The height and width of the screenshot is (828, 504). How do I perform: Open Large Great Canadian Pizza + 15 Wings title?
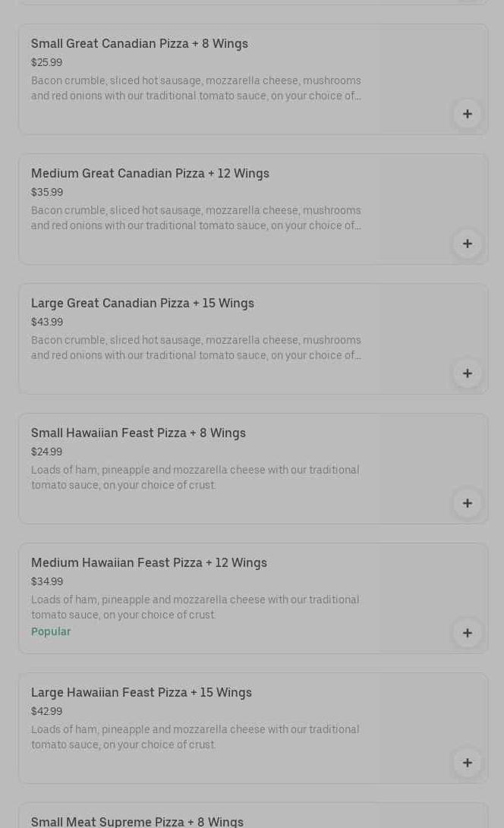143,304
